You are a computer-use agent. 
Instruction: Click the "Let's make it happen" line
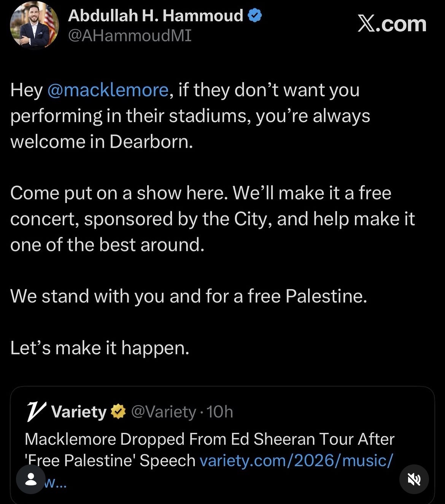[100, 348]
